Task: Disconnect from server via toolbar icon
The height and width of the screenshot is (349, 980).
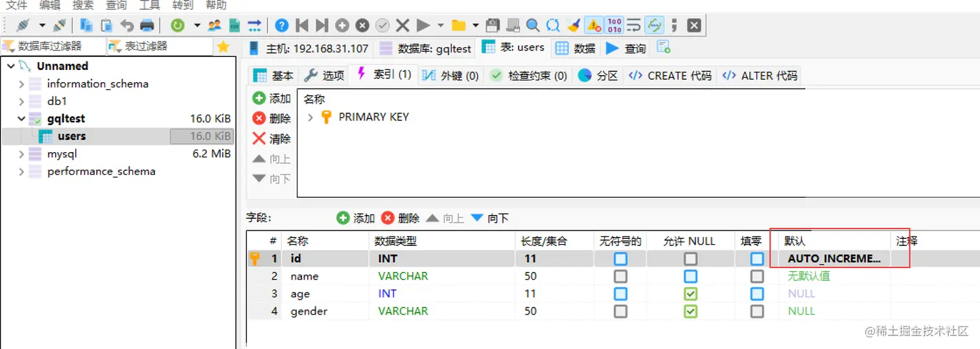Action: tap(59, 25)
